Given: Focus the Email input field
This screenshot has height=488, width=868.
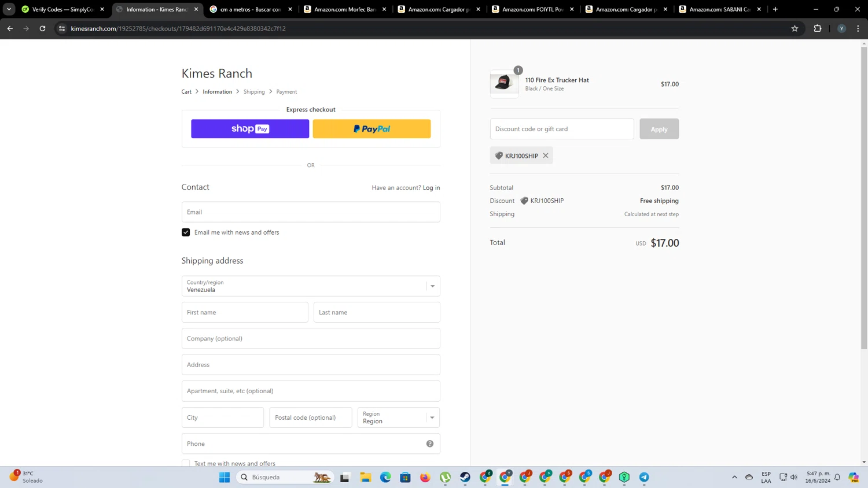Looking at the screenshot, I should [x=311, y=212].
